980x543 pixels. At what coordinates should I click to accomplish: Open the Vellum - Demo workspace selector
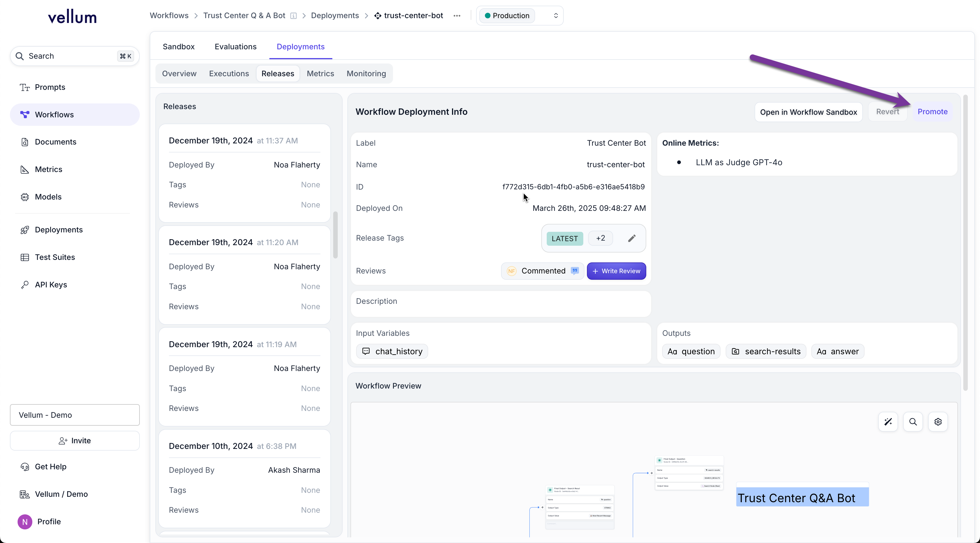[x=75, y=415]
